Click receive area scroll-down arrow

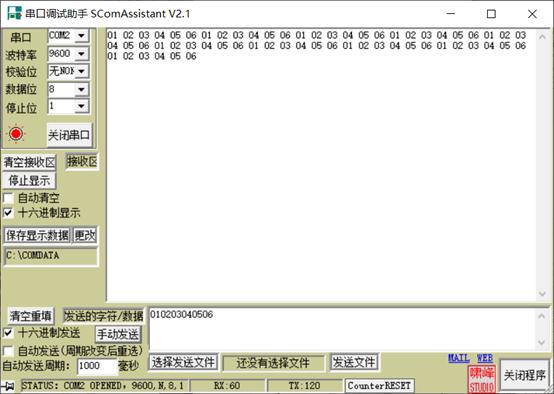[x=542, y=293]
